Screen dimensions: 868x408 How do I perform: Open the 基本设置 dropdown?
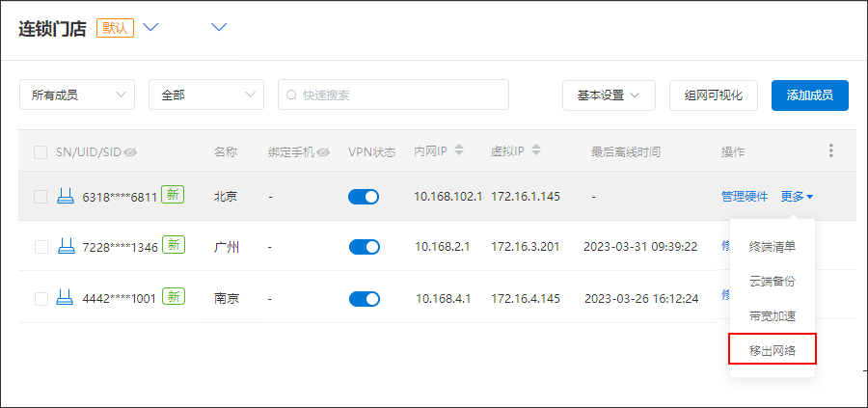[x=609, y=95]
